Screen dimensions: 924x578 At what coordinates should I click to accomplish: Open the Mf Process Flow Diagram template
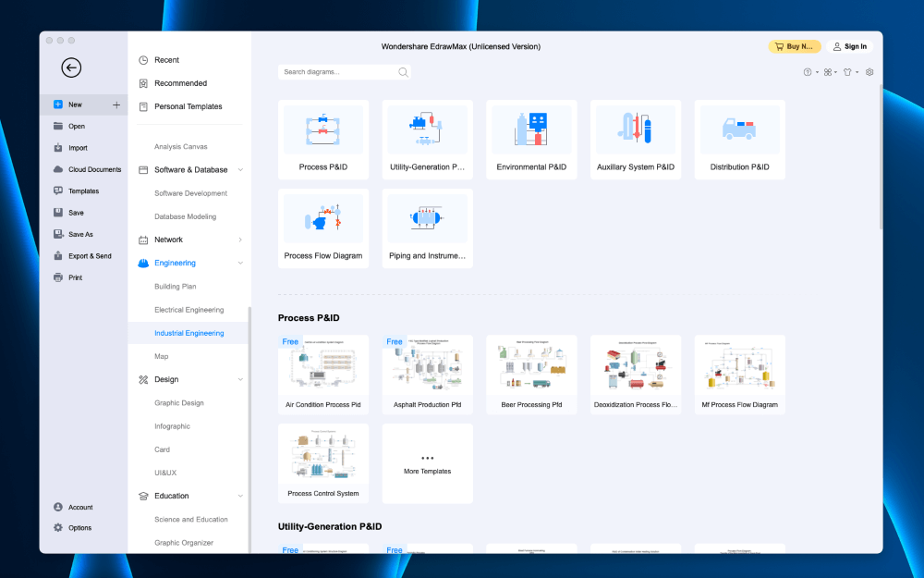(739, 375)
